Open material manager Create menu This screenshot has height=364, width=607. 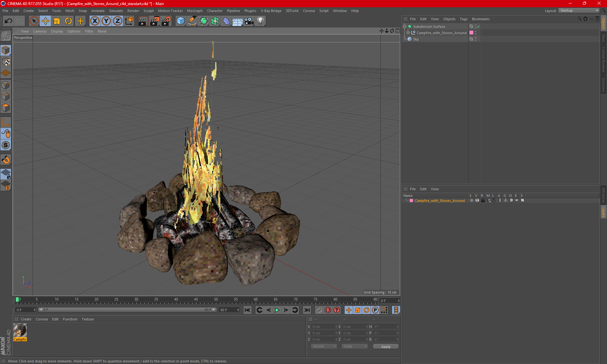pos(26,319)
